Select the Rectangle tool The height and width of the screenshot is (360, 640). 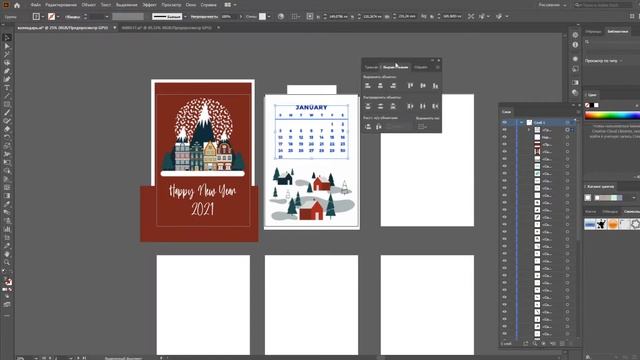click(7, 104)
